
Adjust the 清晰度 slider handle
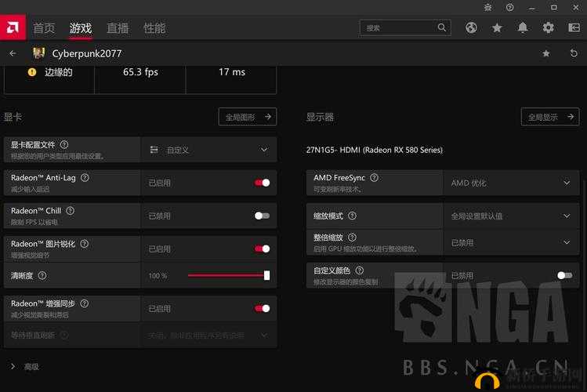point(266,275)
